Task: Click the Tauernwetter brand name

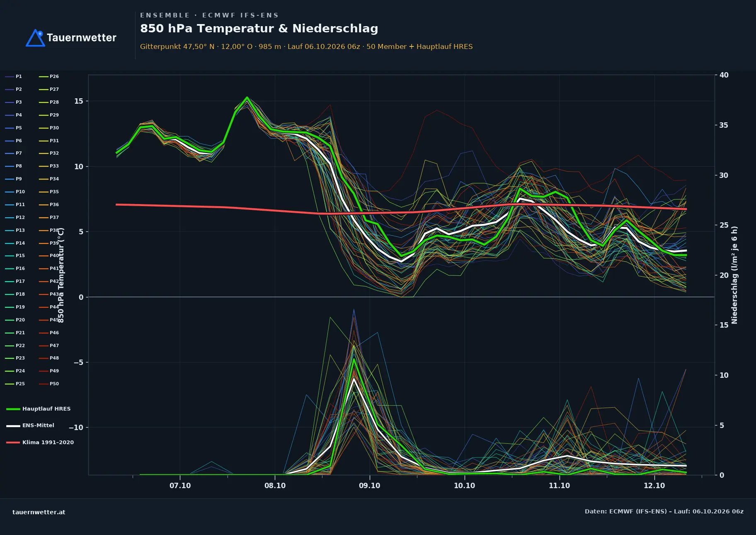Action: [x=81, y=38]
